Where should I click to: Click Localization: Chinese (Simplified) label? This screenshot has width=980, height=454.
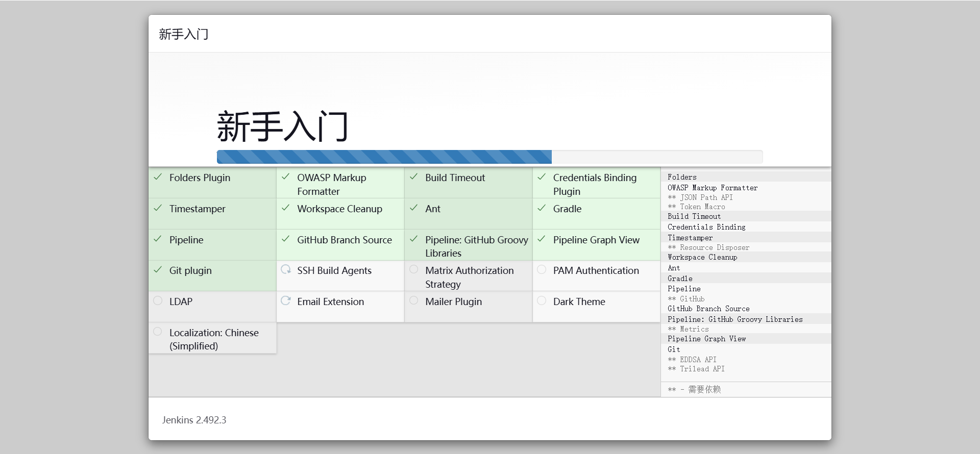tap(214, 339)
